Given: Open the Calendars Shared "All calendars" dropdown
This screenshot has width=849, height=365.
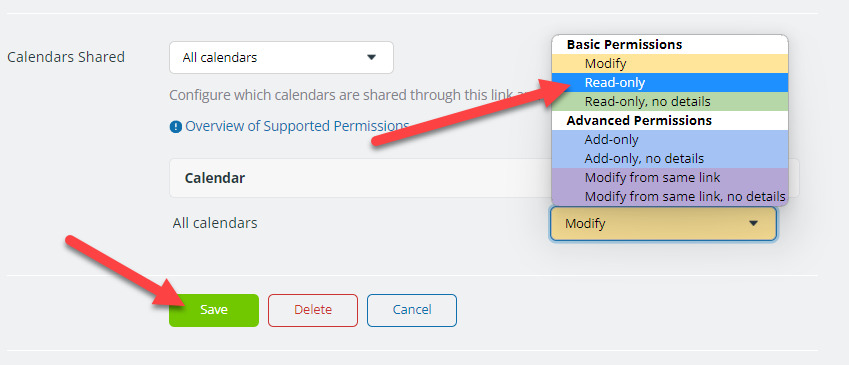Looking at the screenshot, I should 281,57.
